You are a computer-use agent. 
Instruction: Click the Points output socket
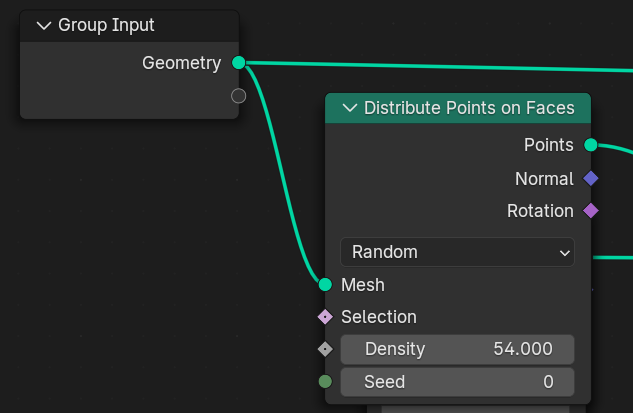pyautogui.click(x=591, y=145)
